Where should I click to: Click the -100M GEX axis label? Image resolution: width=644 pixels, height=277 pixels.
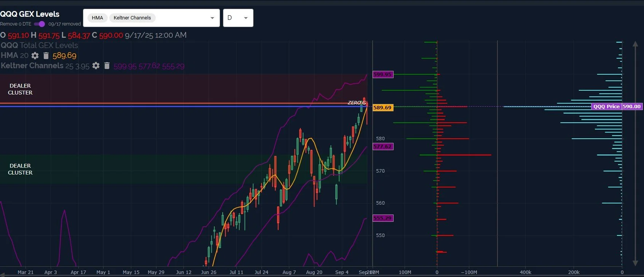[x=469, y=272]
